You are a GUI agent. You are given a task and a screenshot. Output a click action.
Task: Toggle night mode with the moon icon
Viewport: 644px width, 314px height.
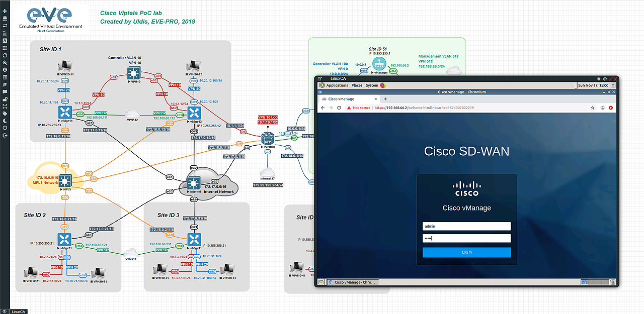pos(5,121)
